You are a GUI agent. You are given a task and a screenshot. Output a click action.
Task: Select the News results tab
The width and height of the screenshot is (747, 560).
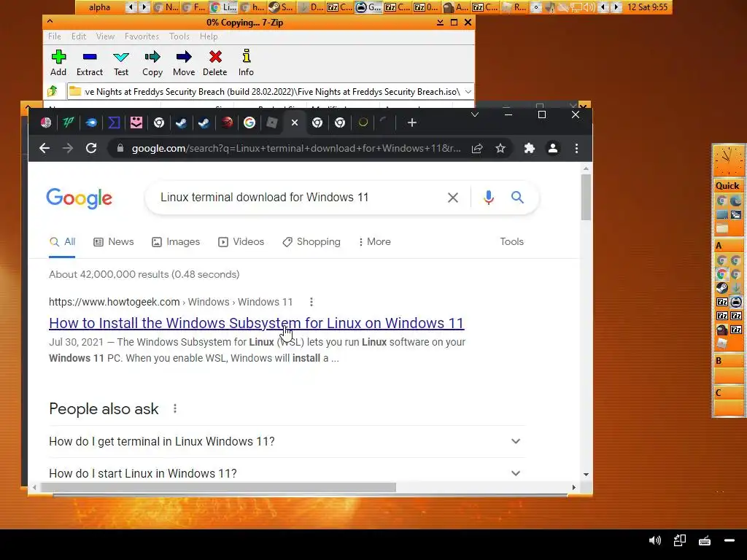tap(114, 242)
